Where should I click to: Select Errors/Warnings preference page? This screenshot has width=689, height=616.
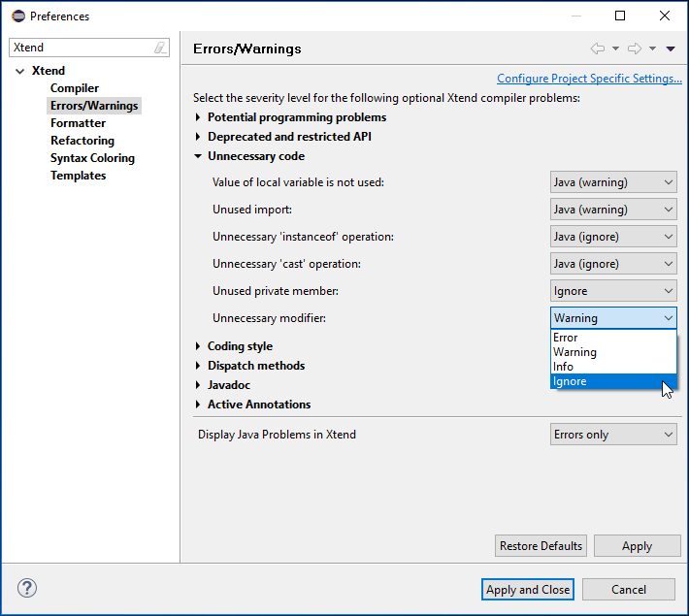click(94, 106)
